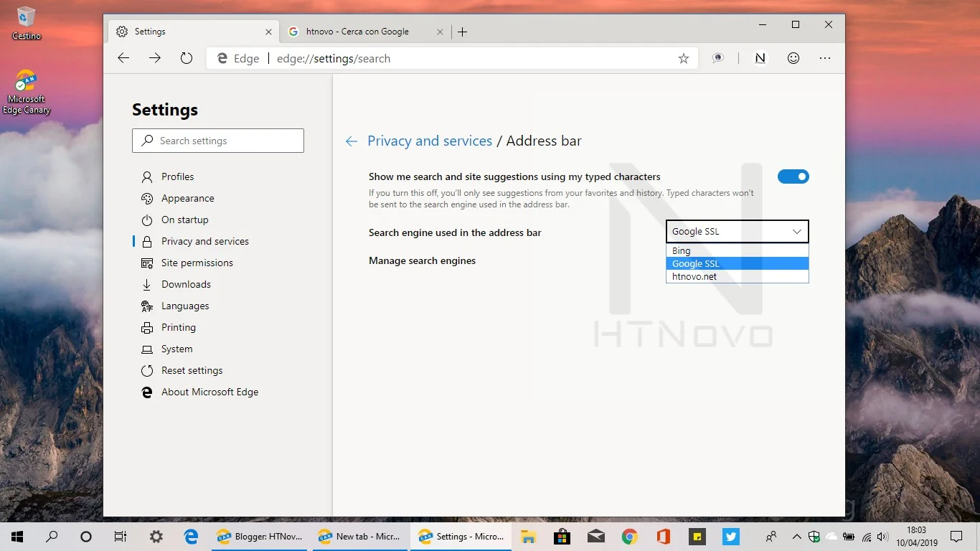The image size is (980, 551).
Task: Click the browser forward arrow
Action: (x=155, y=58)
